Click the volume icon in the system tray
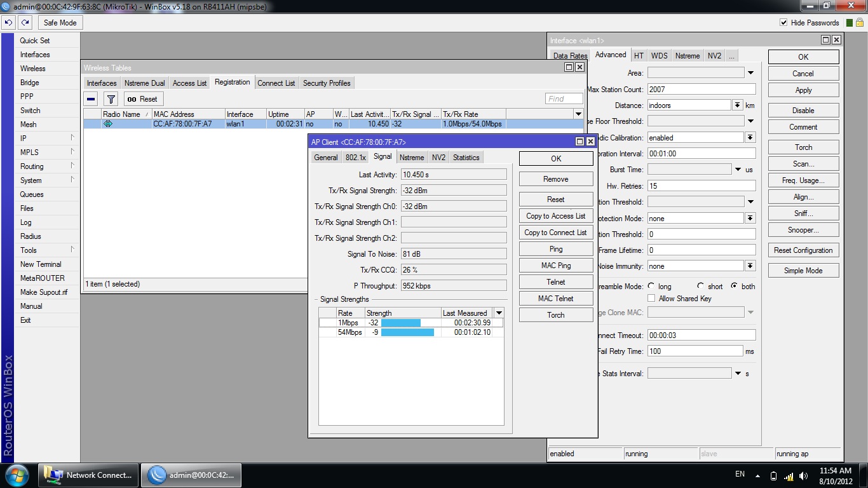The image size is (868, 488). (x=803, y=475)
